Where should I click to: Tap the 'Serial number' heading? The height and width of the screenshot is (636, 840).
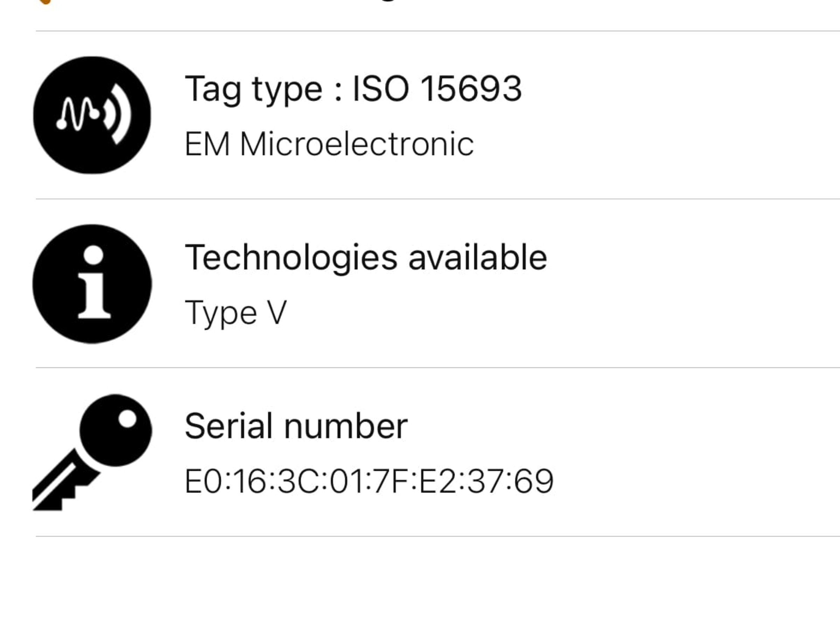(296, 426)
